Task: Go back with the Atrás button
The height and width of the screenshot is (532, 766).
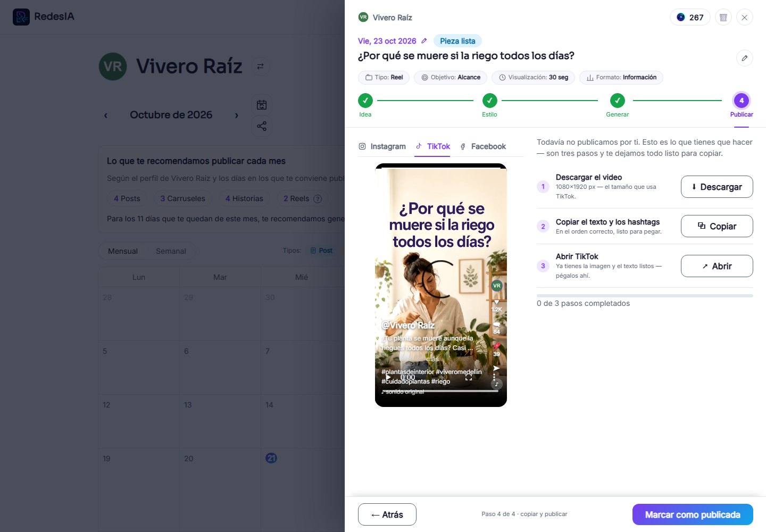Action: pos(387,514)
